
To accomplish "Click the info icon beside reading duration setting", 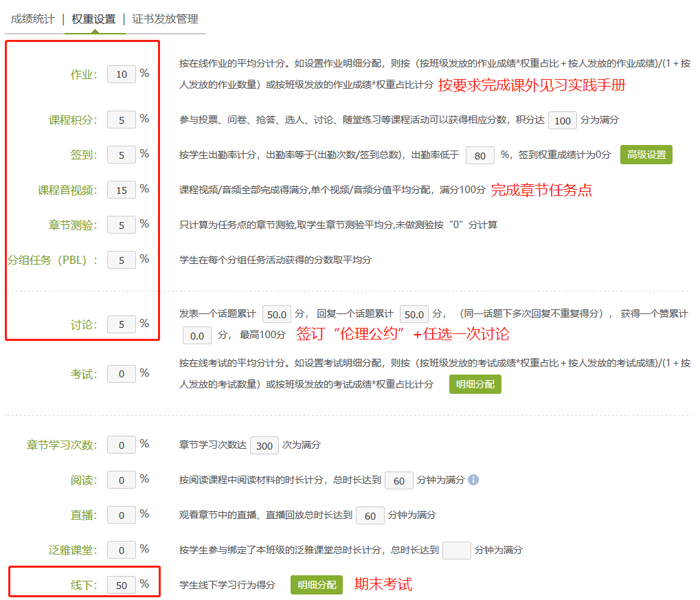I will coord(473,480).
